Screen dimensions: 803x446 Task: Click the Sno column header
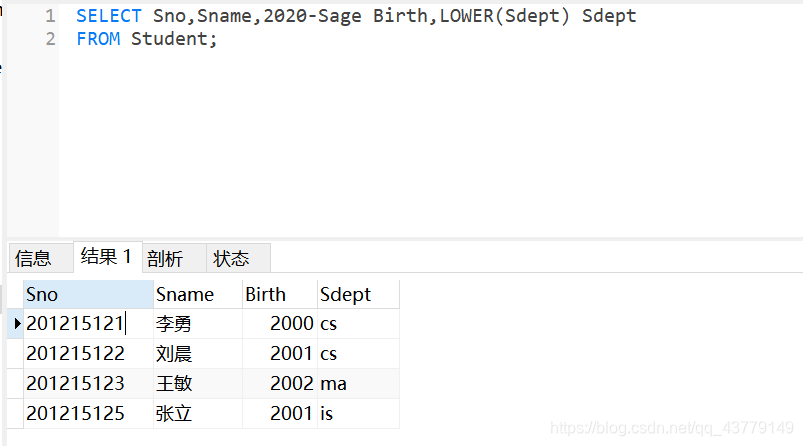(x=88, y=294)
